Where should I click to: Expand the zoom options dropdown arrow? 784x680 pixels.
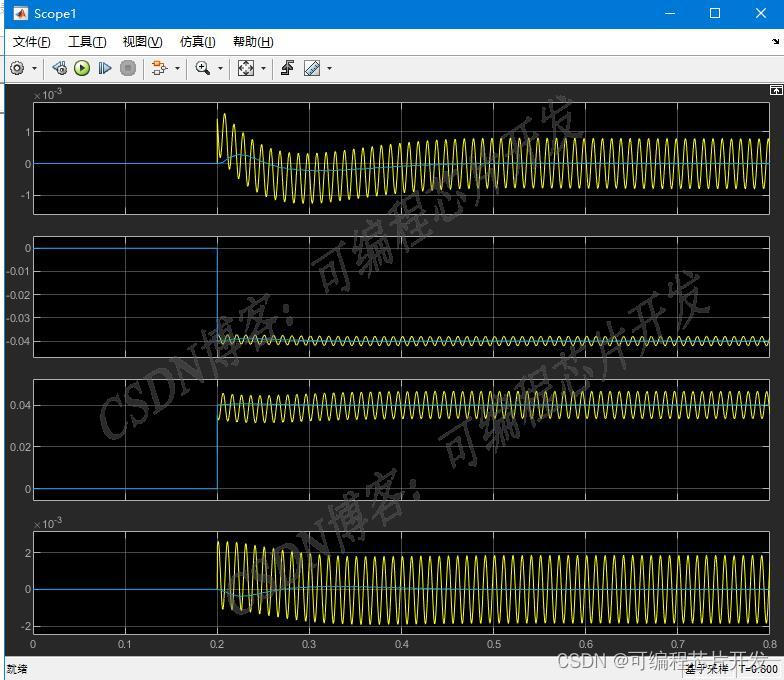pyautogui.click(x=220, y=68)
